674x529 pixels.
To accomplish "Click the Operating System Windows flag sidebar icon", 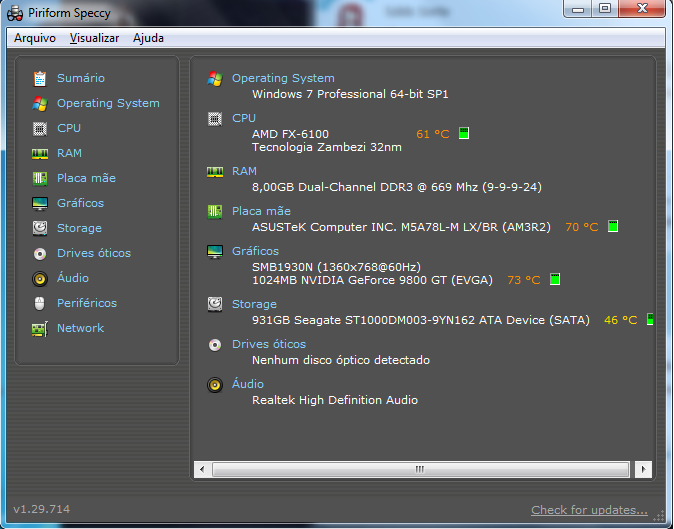I will coord(40,104).
